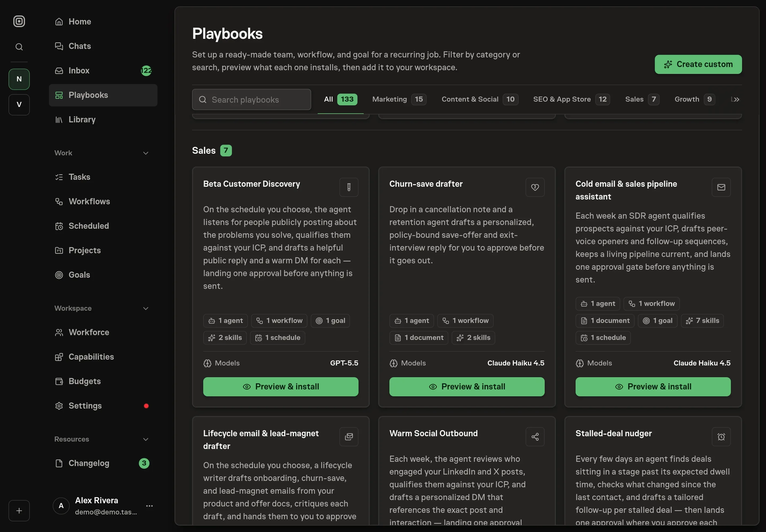Open Budgets in the sidebar
766x532 pixels.
point(103,381)
